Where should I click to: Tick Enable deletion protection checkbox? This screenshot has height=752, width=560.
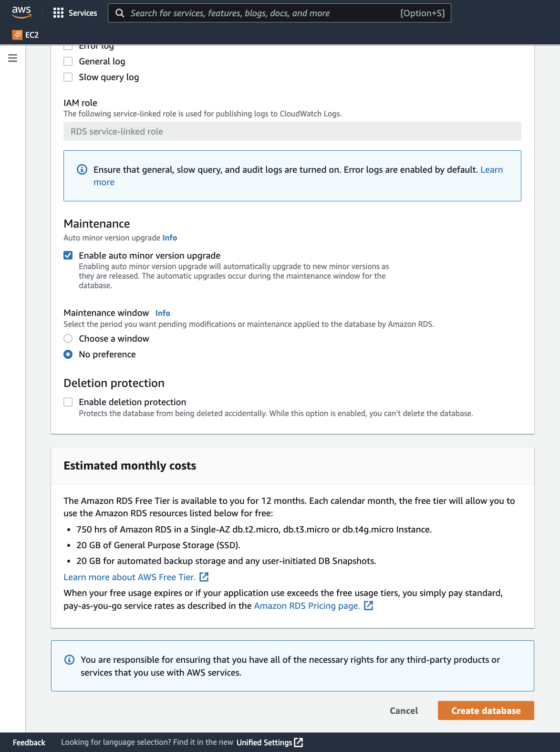point(68,402)
